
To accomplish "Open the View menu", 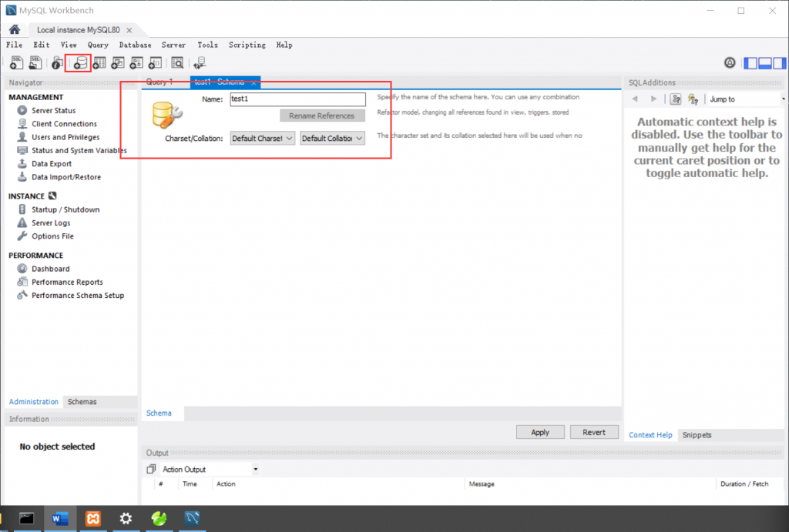I will pyautogui.click(x=69, y=45).
